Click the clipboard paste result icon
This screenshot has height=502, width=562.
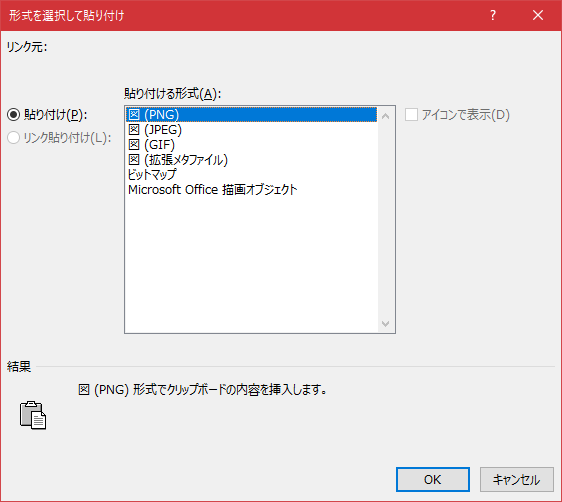coord(33,415)
